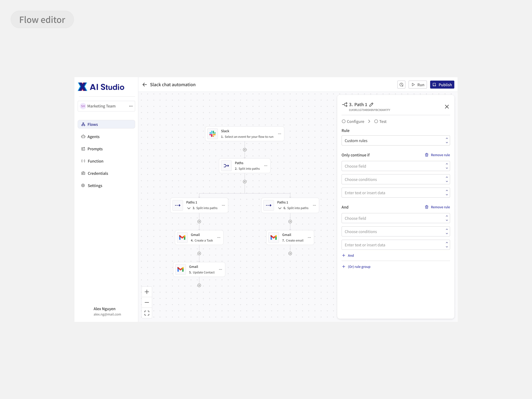Remove the Only continue if rule
The width and height of the screenshot is (532, 399).
coord(437,155)
